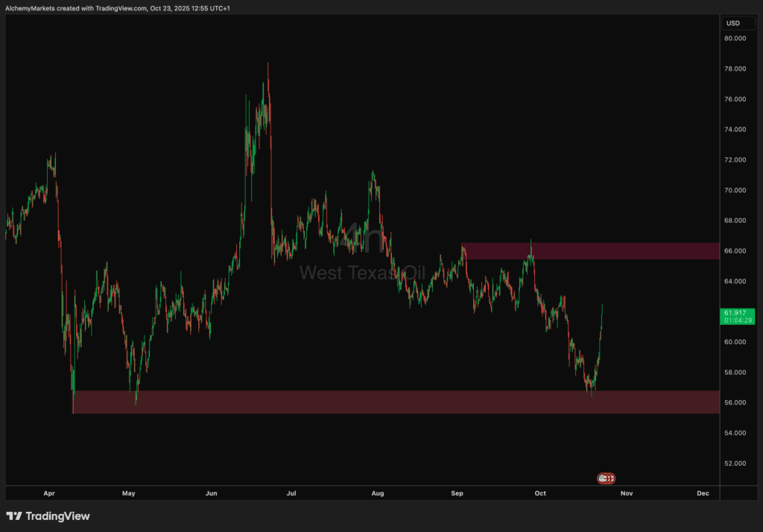Image resolution: width=763 pixels, height=532 pixels.
Task: Select the lower red support zone near 56
Action: (x=395, y=402)
